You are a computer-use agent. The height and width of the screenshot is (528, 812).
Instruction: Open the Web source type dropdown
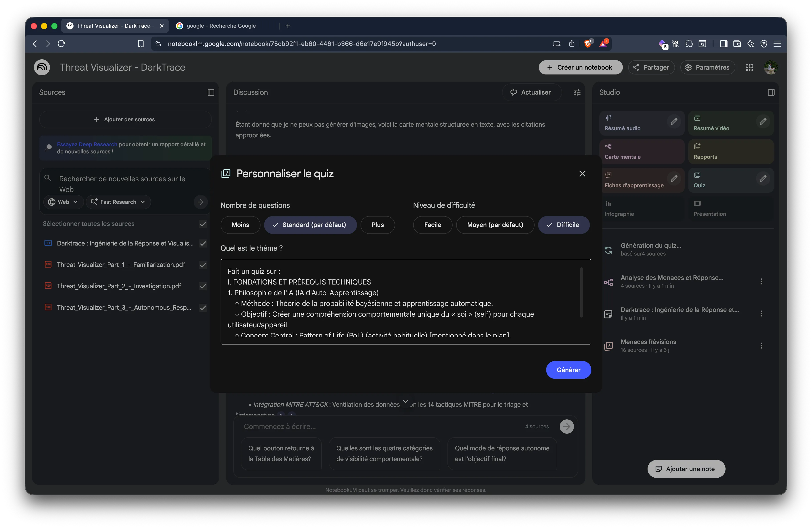click(x=63, y=202)
